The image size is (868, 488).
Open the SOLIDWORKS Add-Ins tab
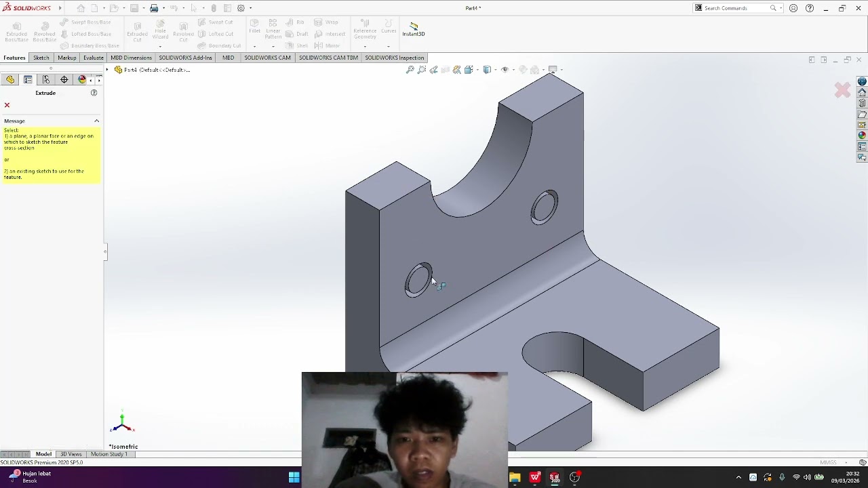coord(185,58)
